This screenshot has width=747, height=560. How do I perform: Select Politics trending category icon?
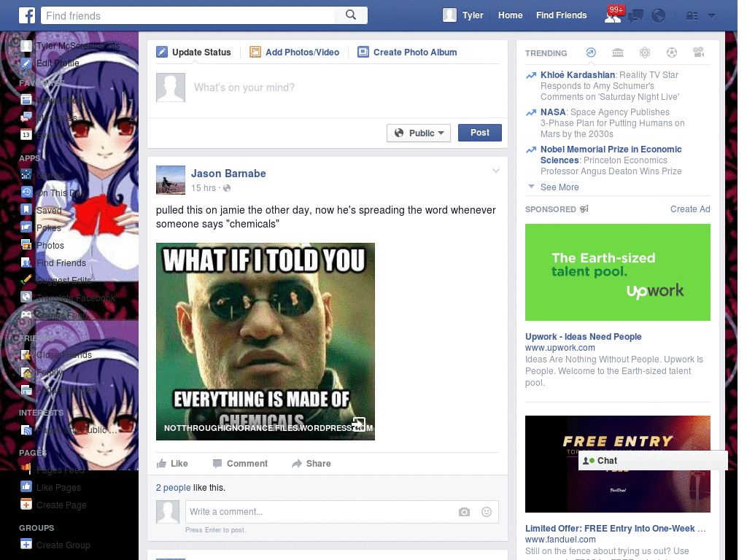point(618,52)
